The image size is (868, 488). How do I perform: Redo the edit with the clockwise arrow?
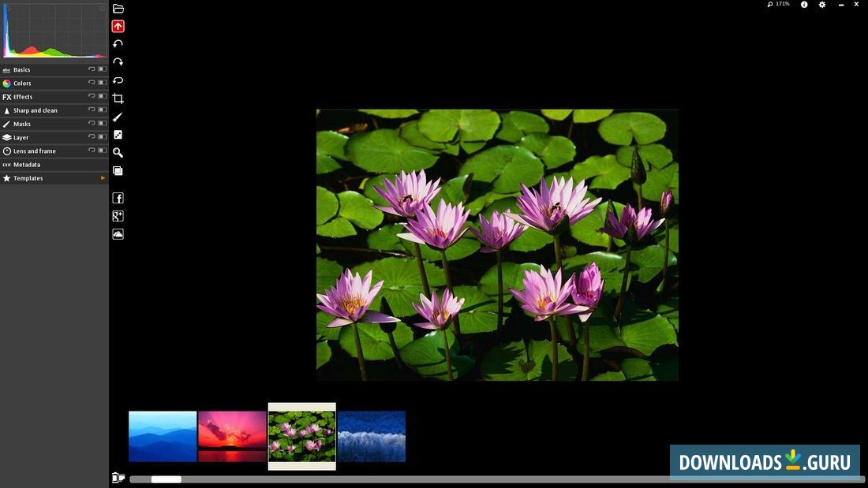(x=118, y=62)
